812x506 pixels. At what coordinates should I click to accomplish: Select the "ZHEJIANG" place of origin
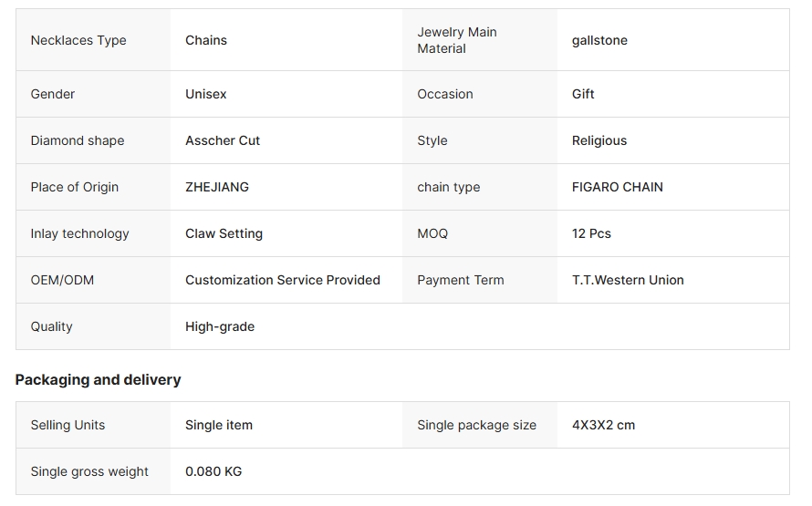point(217,187)
